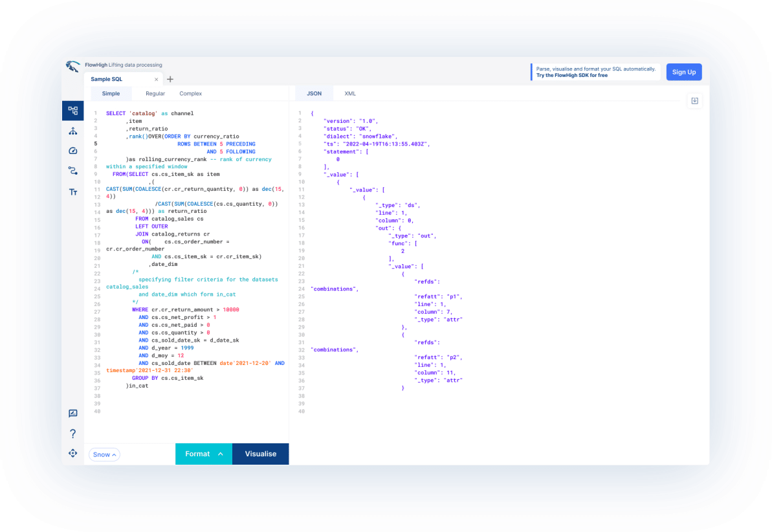Click the '"column": 11' JSON line
The height and width of the screenshot is (532, 772).
(x=436, y=372)
